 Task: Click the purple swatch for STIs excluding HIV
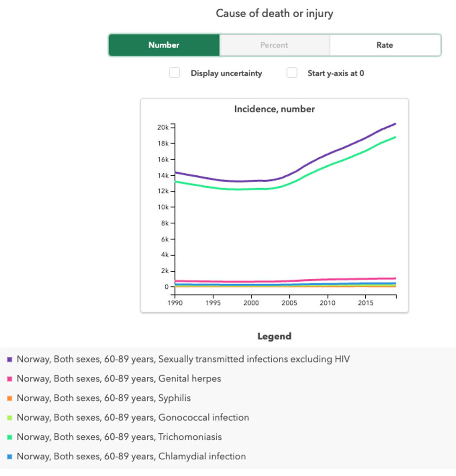tap(9, 360)
